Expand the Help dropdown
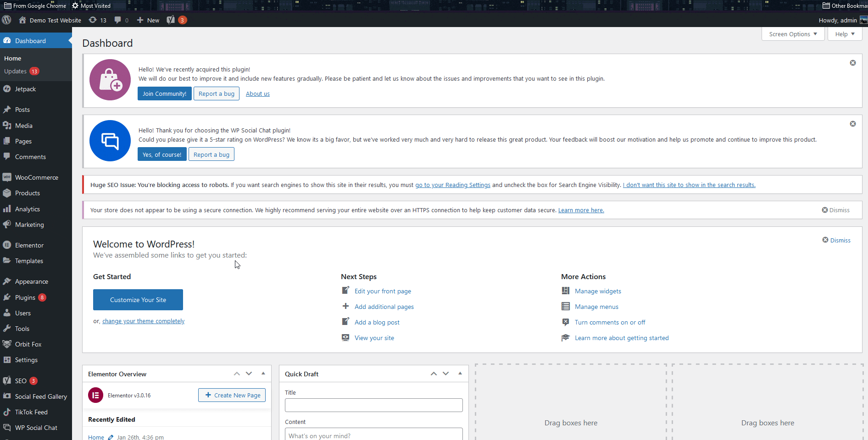Viewport: 868px width, 440px height. pos(844,34)
